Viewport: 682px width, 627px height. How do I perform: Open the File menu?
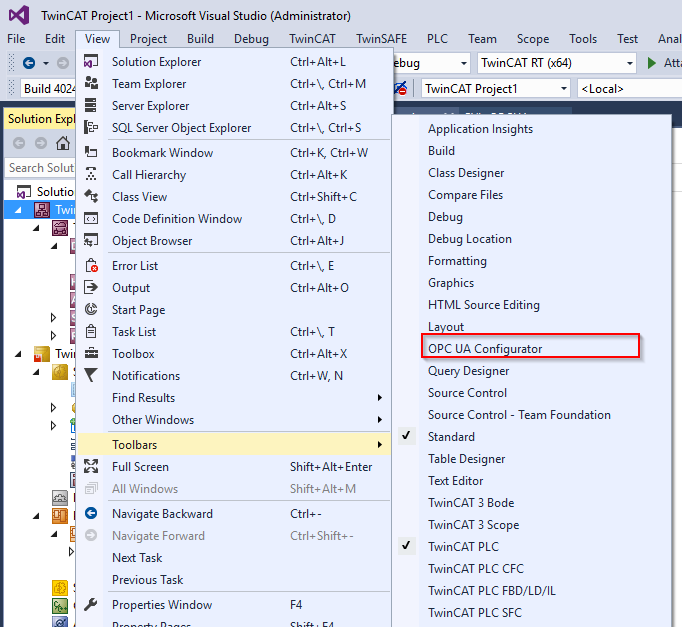pyautogui.click(x=16, y=39)
